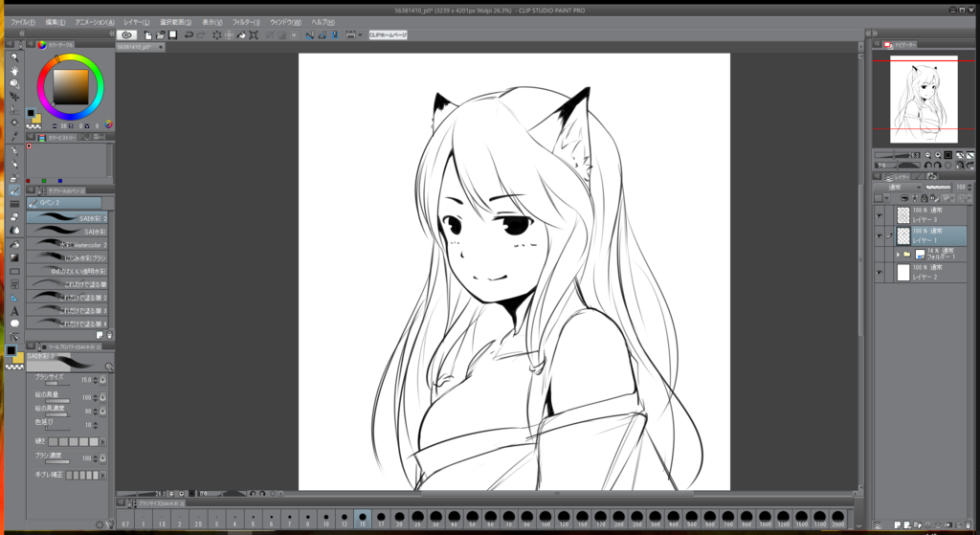Open the layer color palette dropdown arrow
980x535 pixels.
887,198
